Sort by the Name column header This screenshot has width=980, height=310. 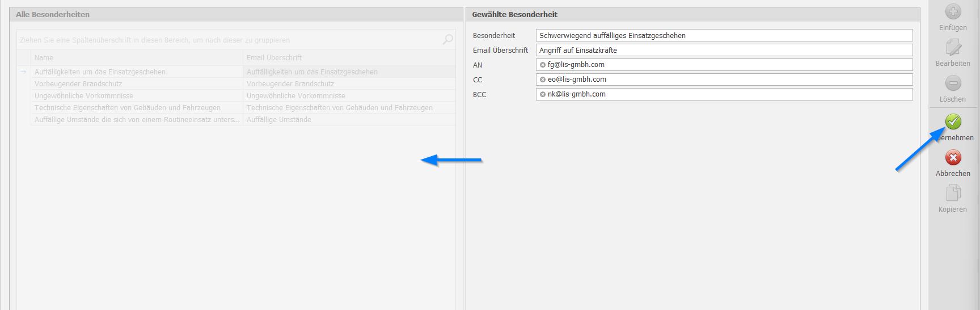[136, 57]
